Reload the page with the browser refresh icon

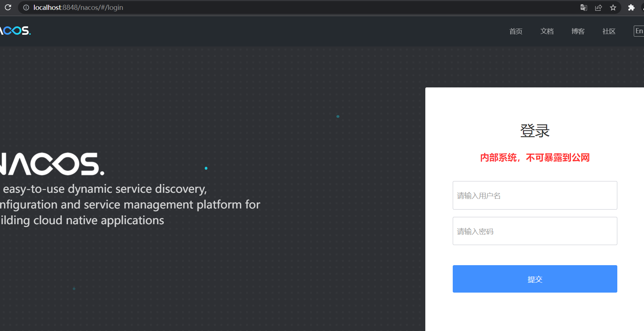8,7
